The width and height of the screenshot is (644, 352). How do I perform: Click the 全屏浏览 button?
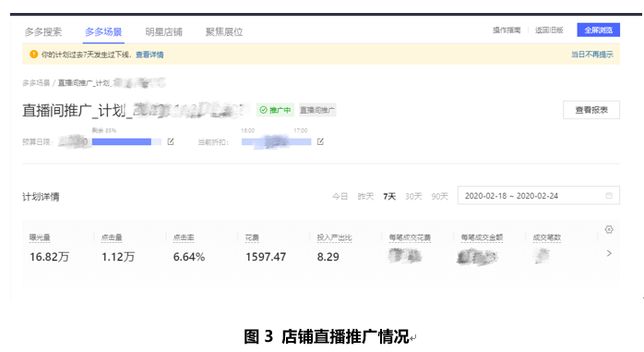(599, 30)
